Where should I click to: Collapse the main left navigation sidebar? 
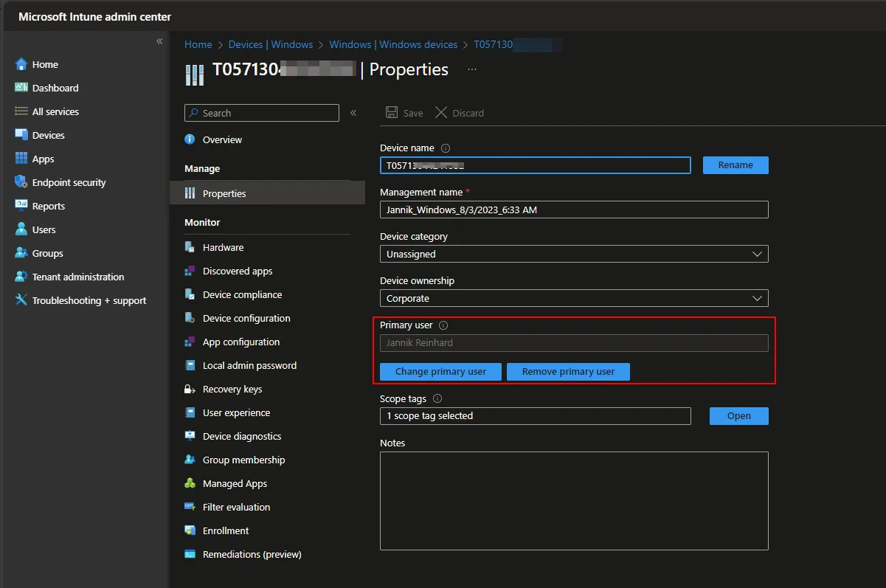pyautogui.click(x=159, y=41)
